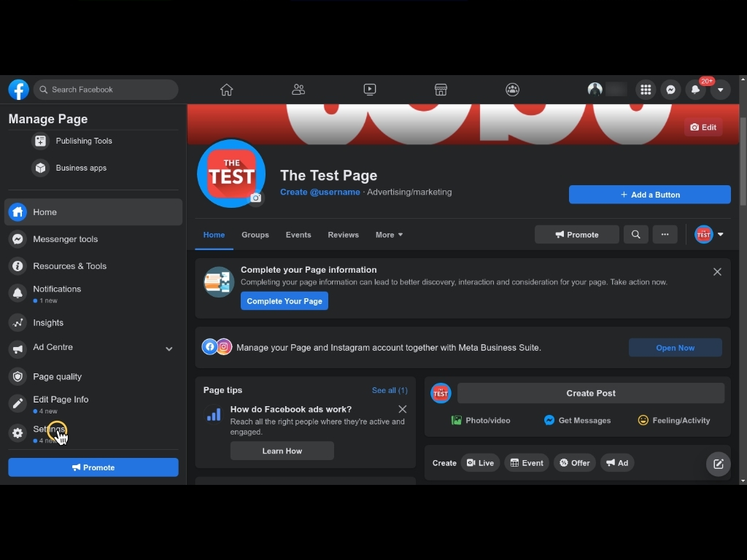Click the page search magnifier button

click(x=635, y=234)
